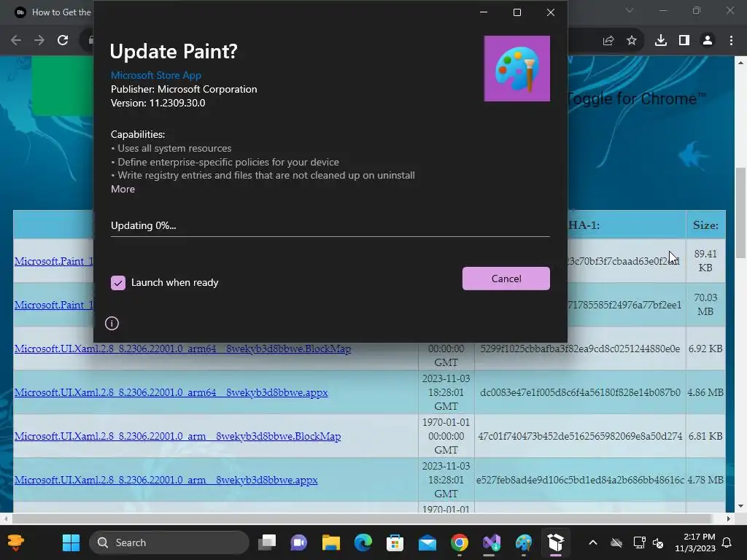Launch Microsoft Edge from taskbar
Image resolution: width=747 pixels, height=560 pixels.
(363, 542)
